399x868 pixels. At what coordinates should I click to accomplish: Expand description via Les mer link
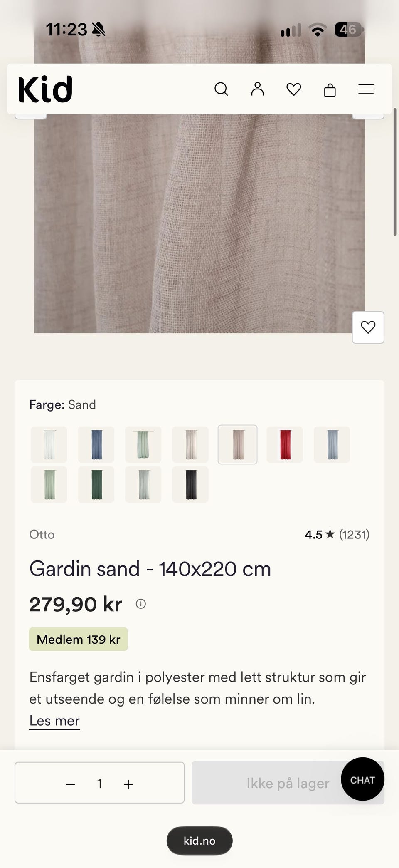[x=54, y=721]
